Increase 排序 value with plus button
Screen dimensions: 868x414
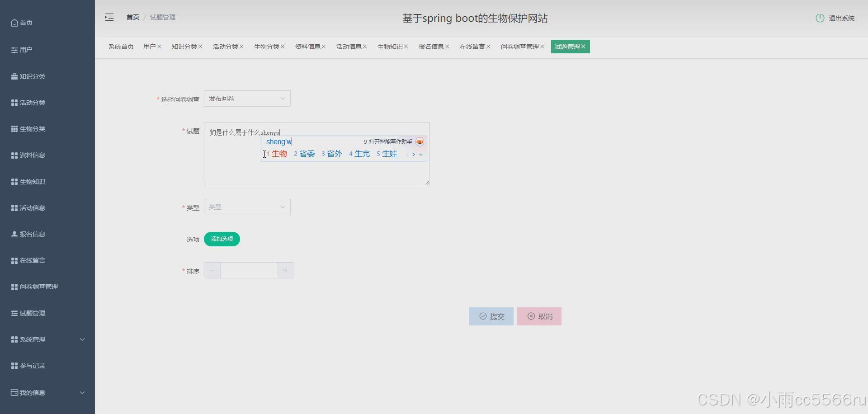click(x=286, y=270)
